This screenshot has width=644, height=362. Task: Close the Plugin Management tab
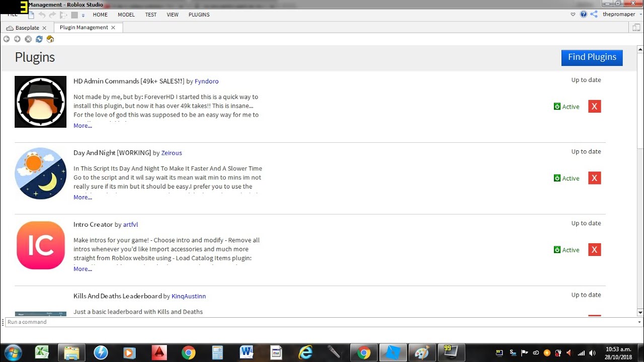113,28
